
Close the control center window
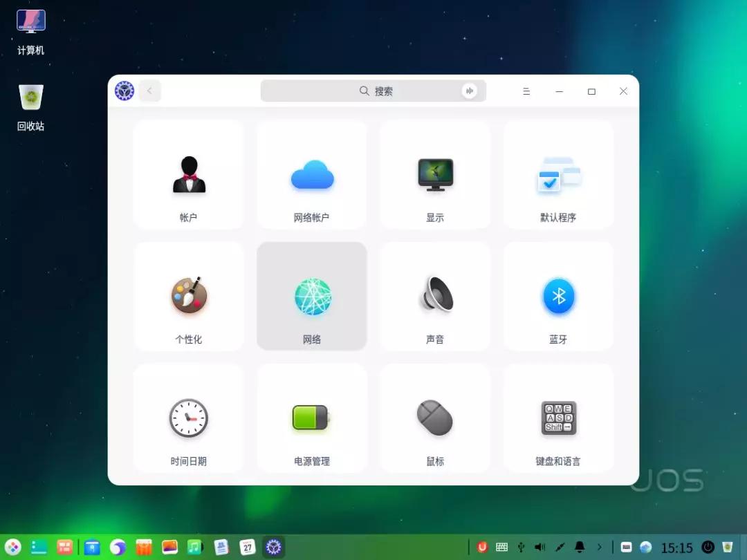click(623, 91)
